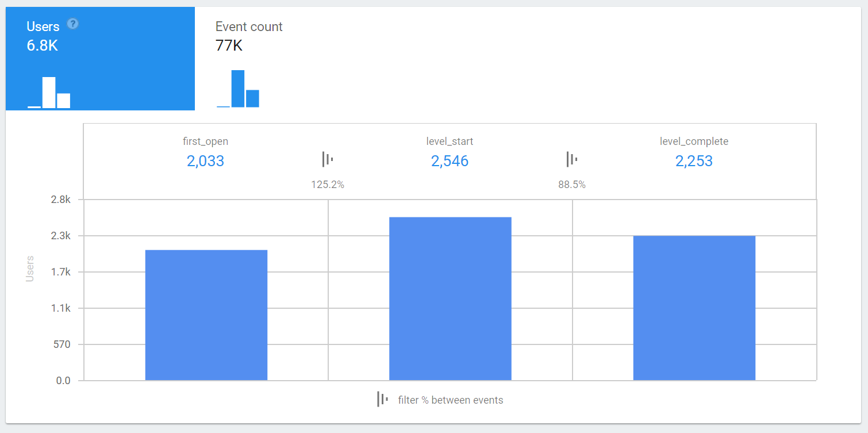Click the level_complete event label

click(694, 141)
